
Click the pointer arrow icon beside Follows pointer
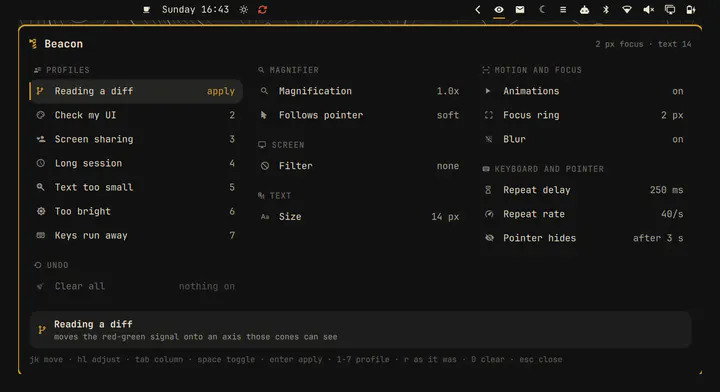click(264, 115)
